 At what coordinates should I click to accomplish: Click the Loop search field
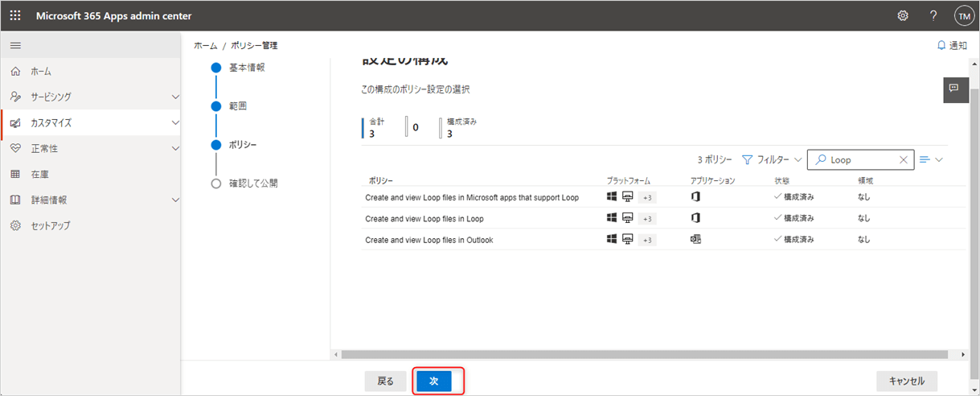click(861, 160)
